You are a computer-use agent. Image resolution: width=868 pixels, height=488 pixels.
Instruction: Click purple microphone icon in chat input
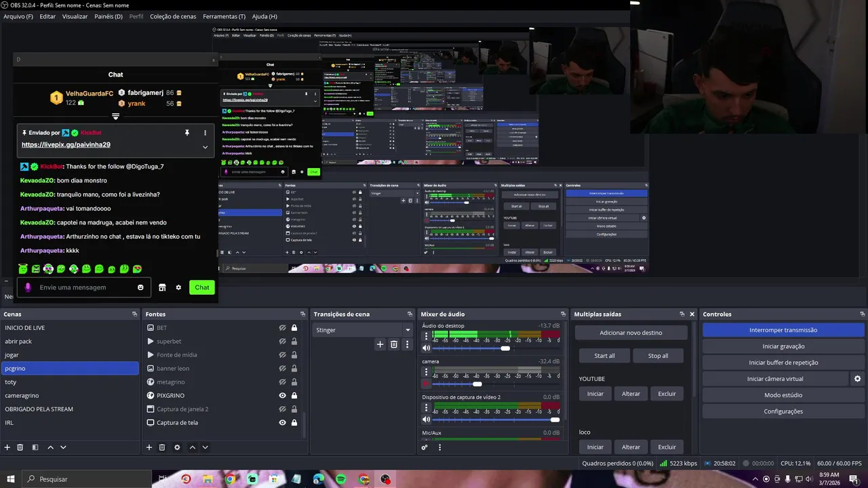tap(28, 287)
